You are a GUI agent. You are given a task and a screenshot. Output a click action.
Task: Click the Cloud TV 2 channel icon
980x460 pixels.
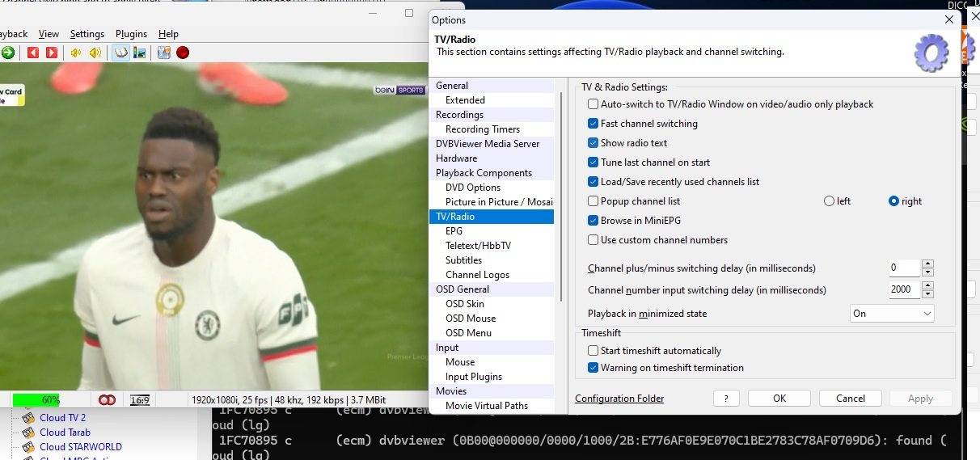[28, 418]
